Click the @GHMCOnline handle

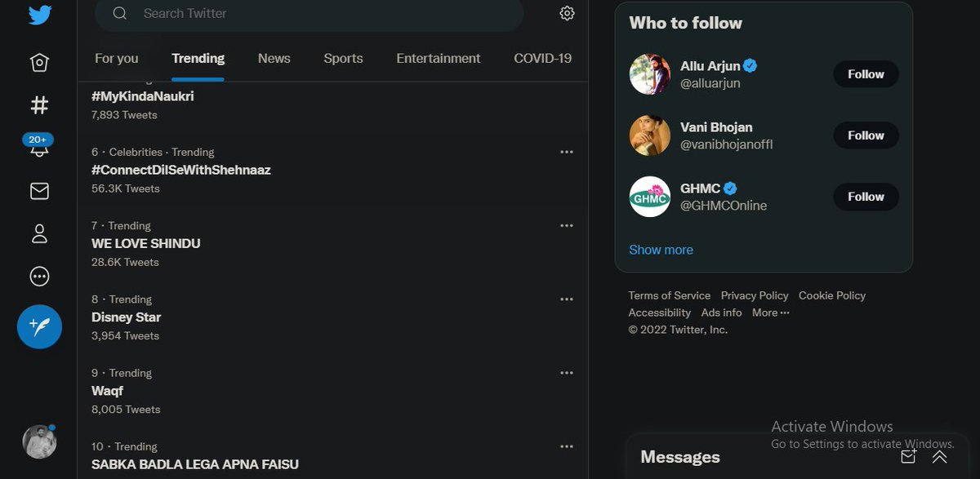(x=724, y=206)
